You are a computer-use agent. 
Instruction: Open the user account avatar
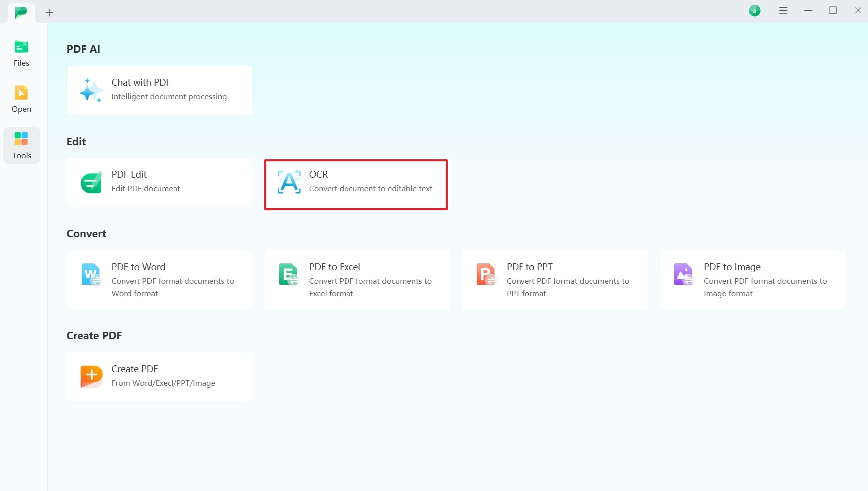[x=754, y=11]
